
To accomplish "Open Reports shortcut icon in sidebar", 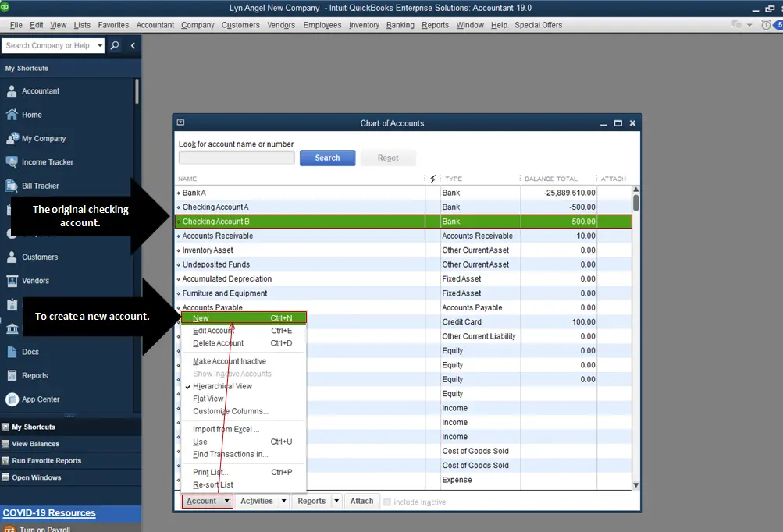I will (12, 375).
